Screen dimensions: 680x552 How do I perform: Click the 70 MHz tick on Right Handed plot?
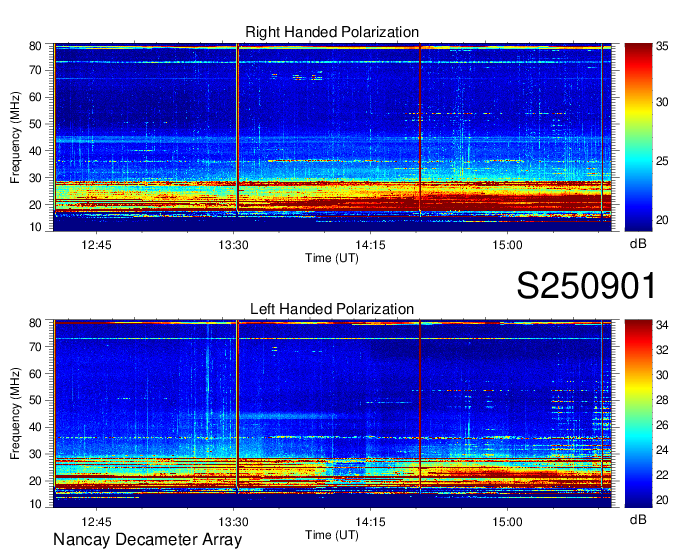coord(35,70)
